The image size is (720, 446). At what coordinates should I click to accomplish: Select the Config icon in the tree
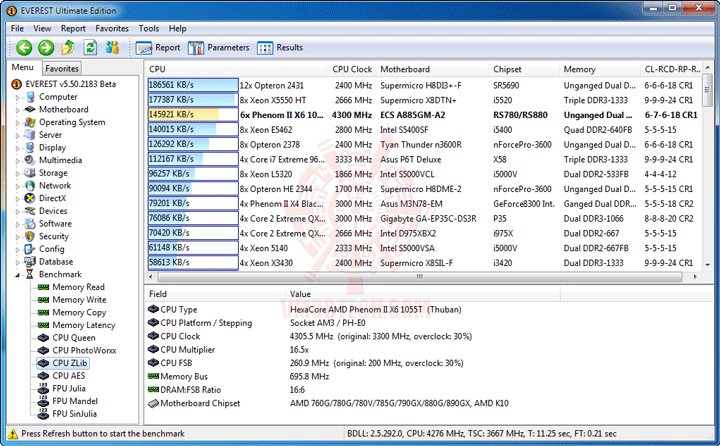click(x=30, y=249)
